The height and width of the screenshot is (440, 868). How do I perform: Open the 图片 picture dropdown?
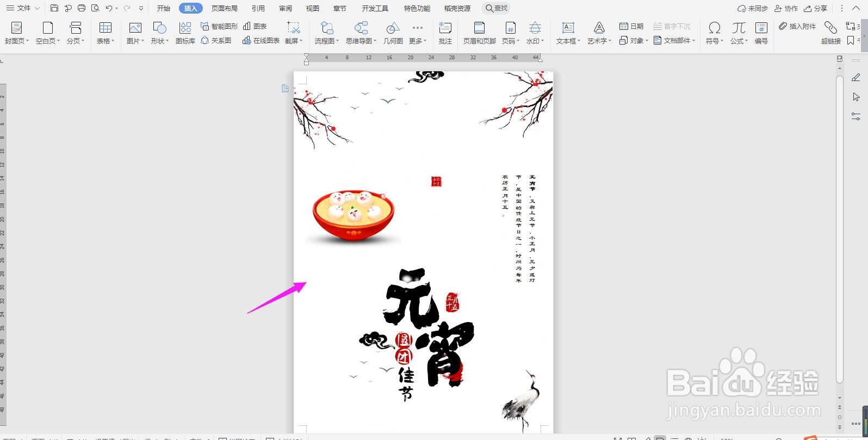tap(135, 33)
